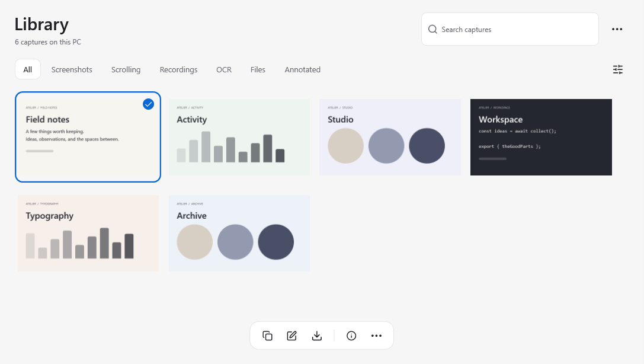The image size is (644, 364).
Task: Open the filter/sort settings icon
Action: 618,69
